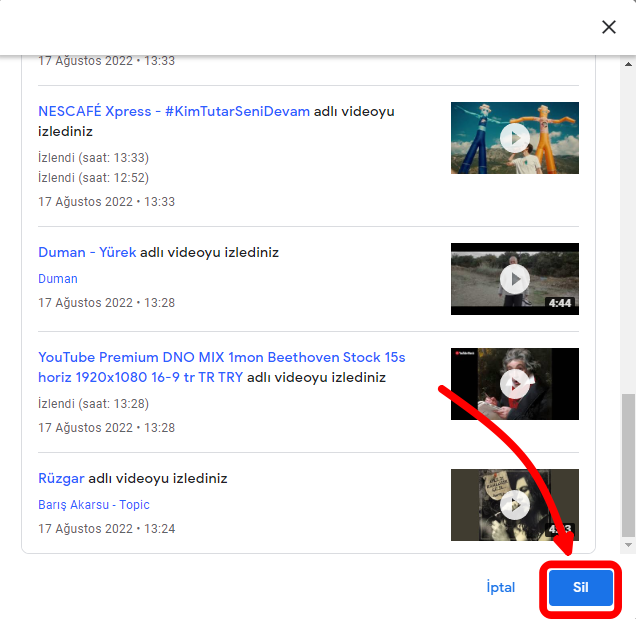
Task: Play the Duman - Yürek video thumbnail
Action: coord(514,278)
